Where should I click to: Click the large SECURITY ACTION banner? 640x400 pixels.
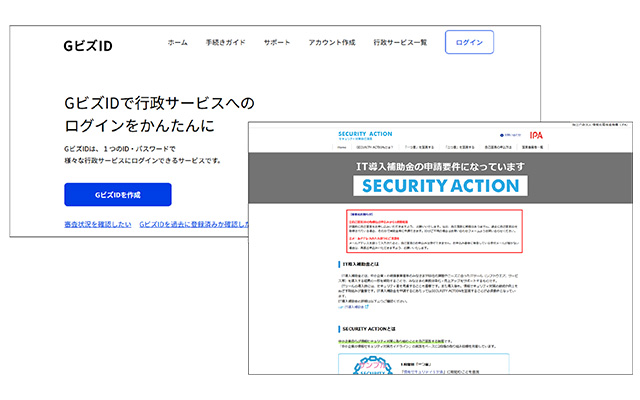click(440, 185)
